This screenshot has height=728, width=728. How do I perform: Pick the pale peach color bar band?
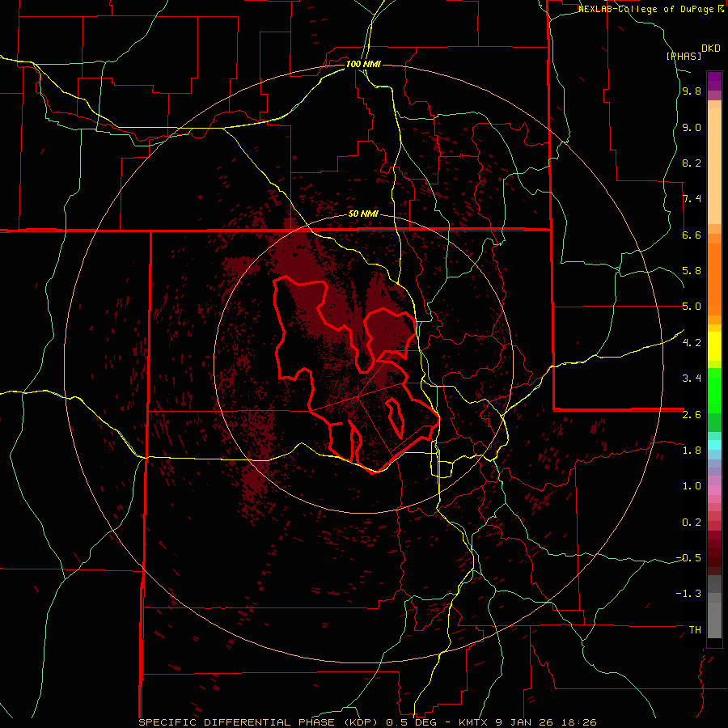[714, 166]
